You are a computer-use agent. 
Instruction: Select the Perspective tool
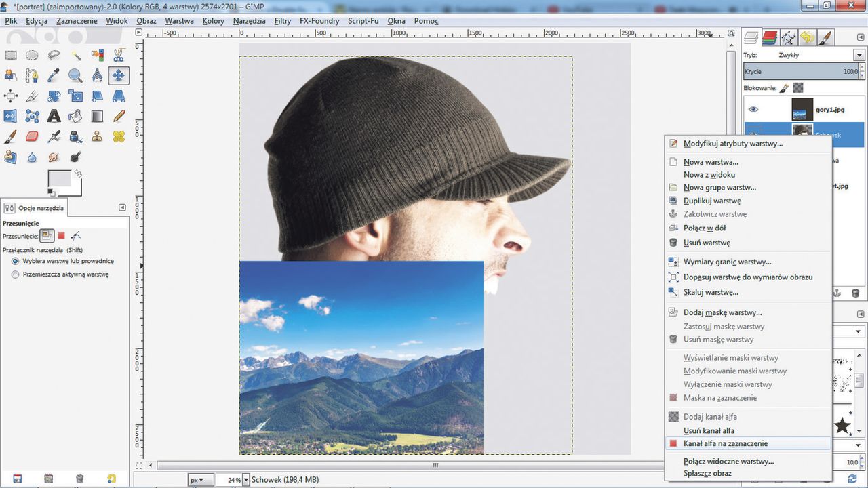[119, 96]
